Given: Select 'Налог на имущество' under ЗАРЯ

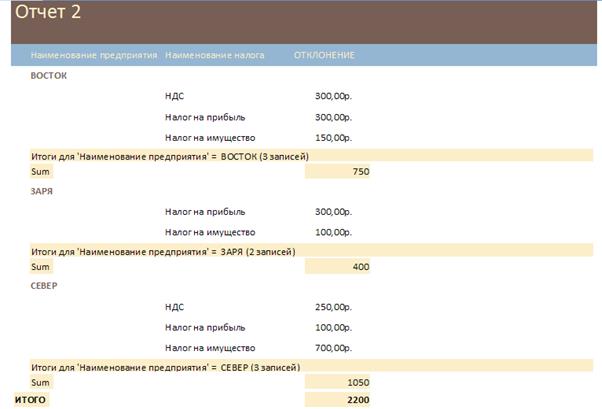Looking at the screenshot, I should pos(210,232).
